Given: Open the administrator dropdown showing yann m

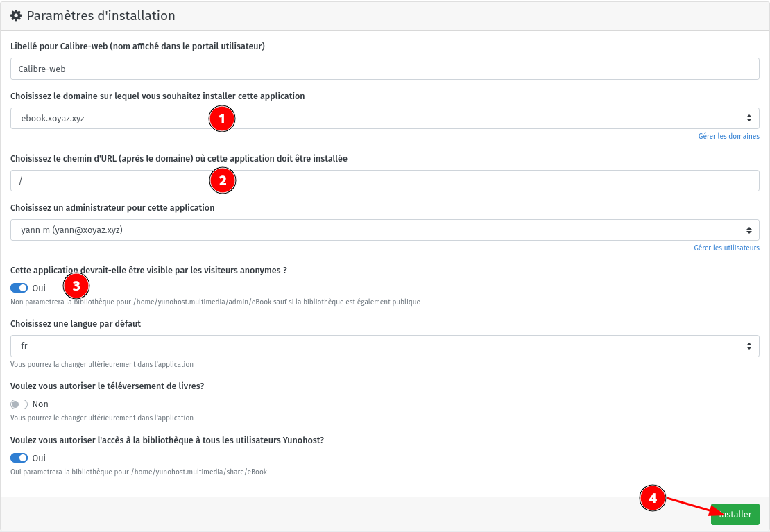Looking at the screenshot, I should 385,230.
